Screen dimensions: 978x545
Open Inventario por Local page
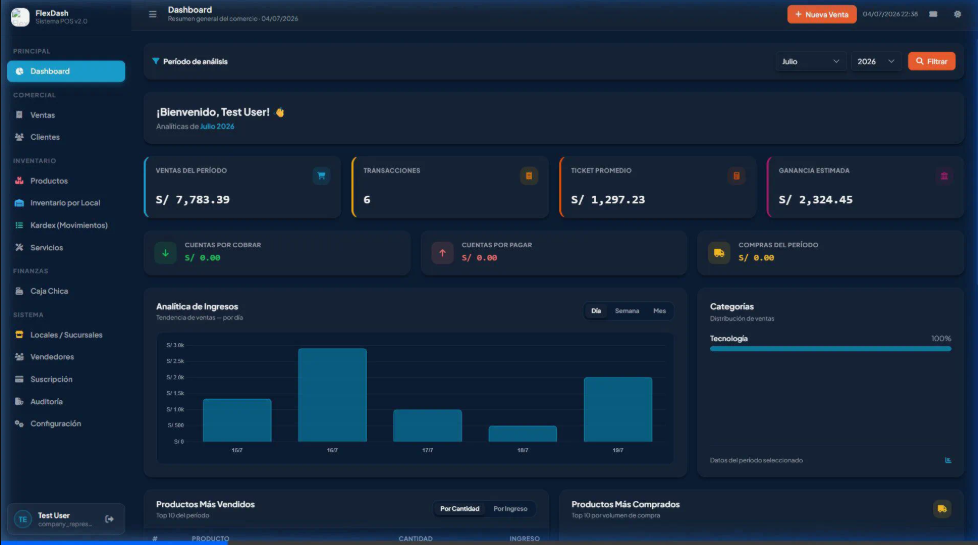[66, 203]
